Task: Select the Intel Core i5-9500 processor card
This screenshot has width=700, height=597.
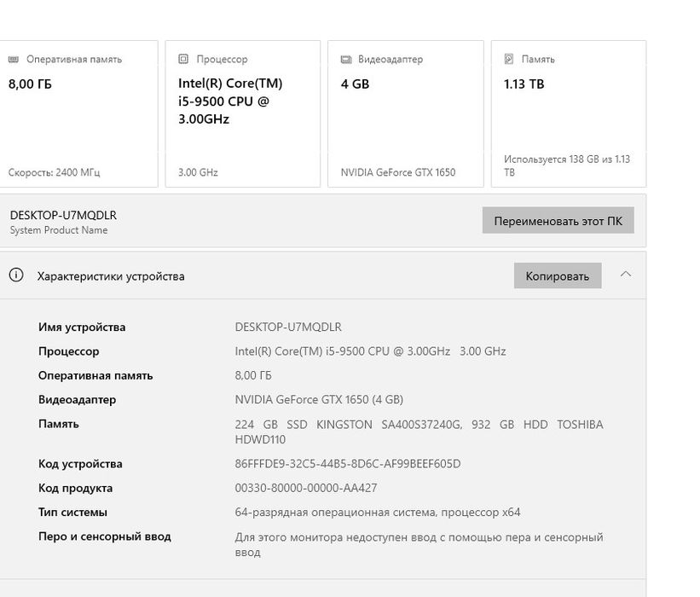Action: coord(242,119)
